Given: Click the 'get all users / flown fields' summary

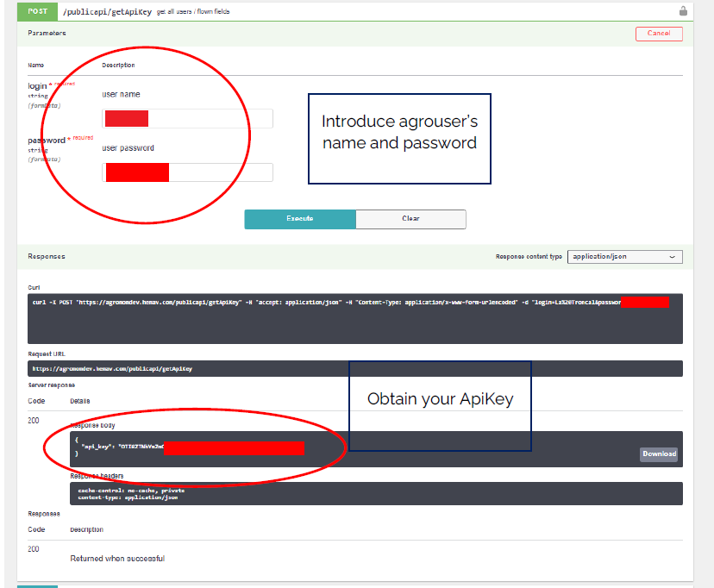Looking at the screenshot, I should [193, 12].
